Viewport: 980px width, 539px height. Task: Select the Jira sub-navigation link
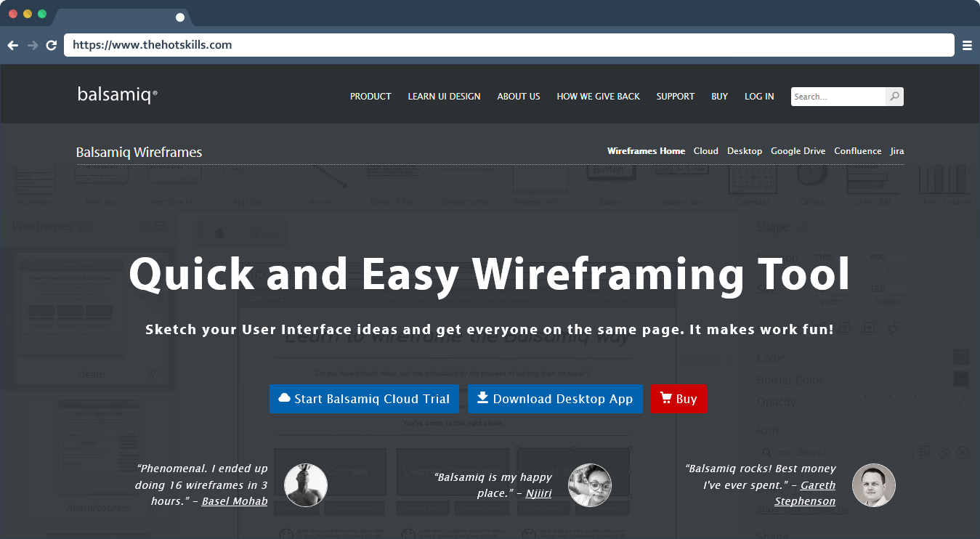click(x=897, y=151)
